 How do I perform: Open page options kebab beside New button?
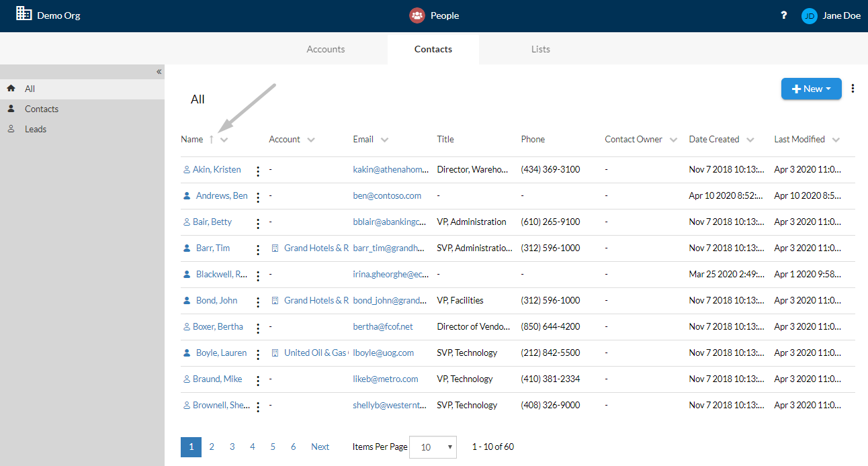(x=853, y=89)
